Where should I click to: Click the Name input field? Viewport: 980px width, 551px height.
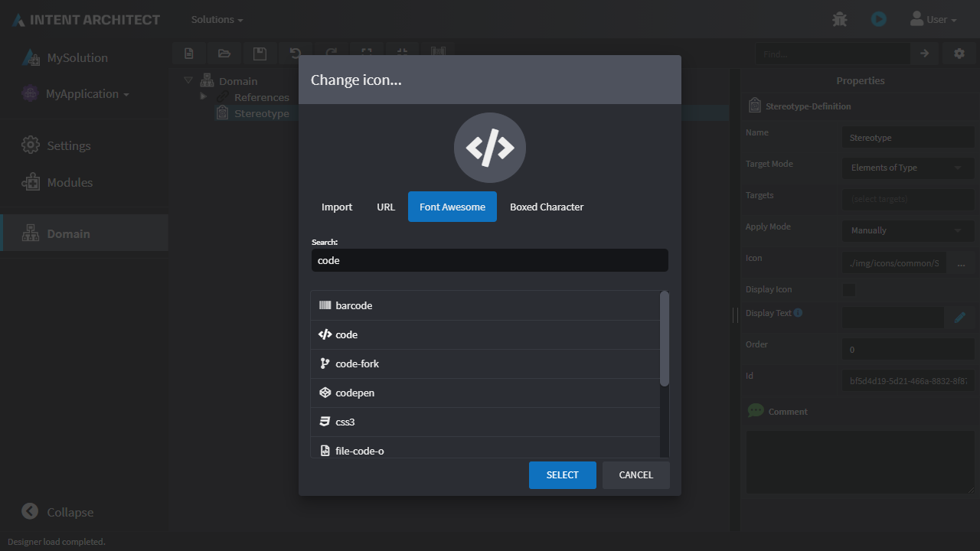click(908, 138)
